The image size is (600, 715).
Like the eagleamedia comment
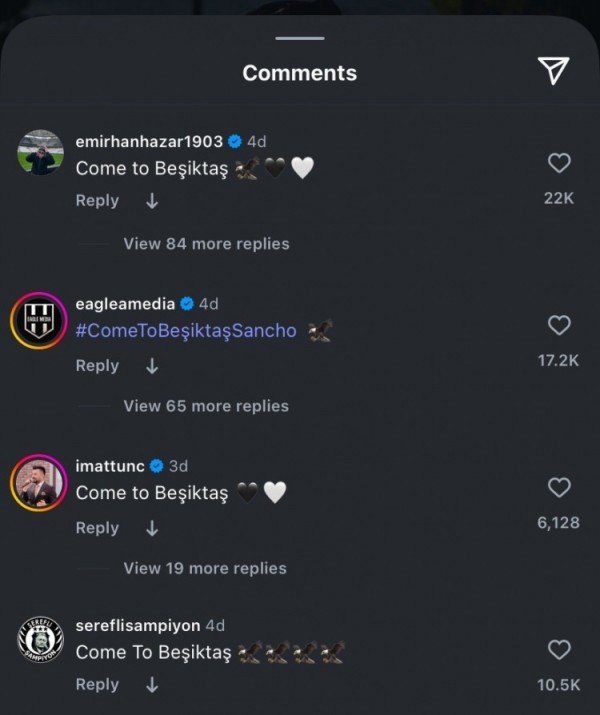click(x=559, y=324)
